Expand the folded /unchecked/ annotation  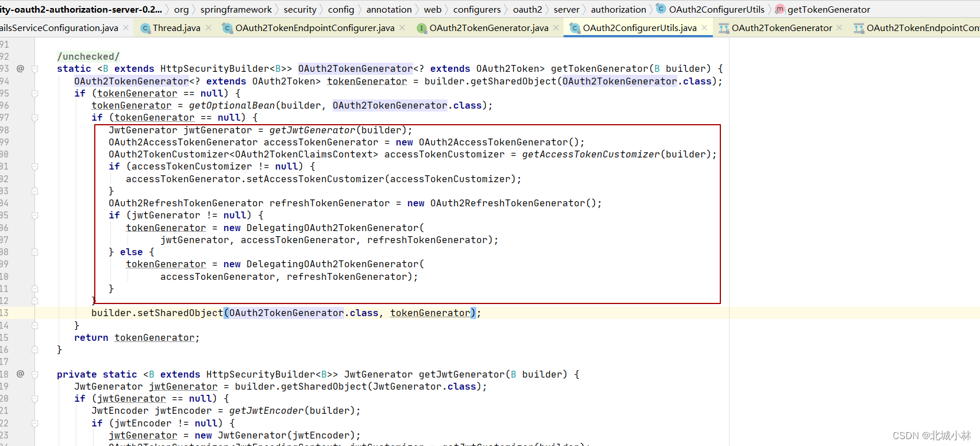pos(88,56)
